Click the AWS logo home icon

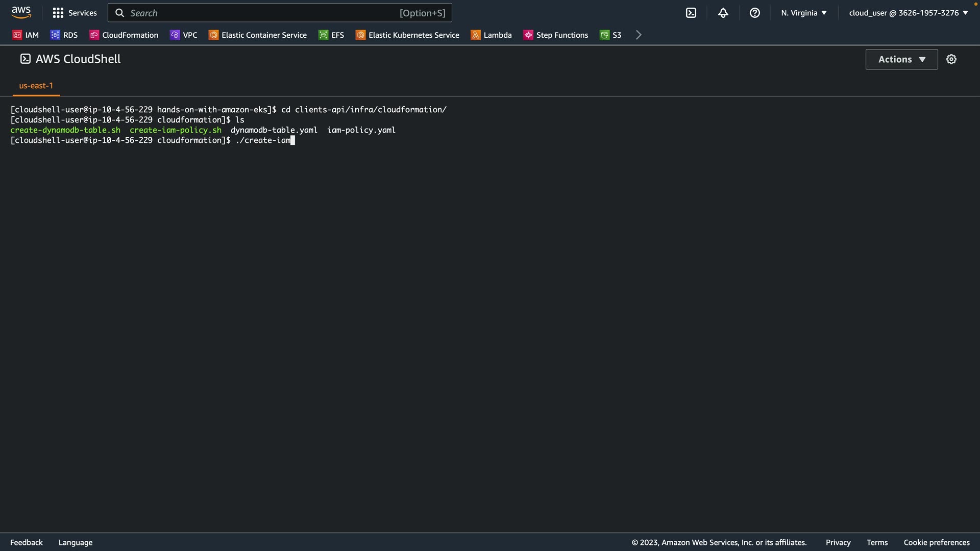[x=21, y=12]
